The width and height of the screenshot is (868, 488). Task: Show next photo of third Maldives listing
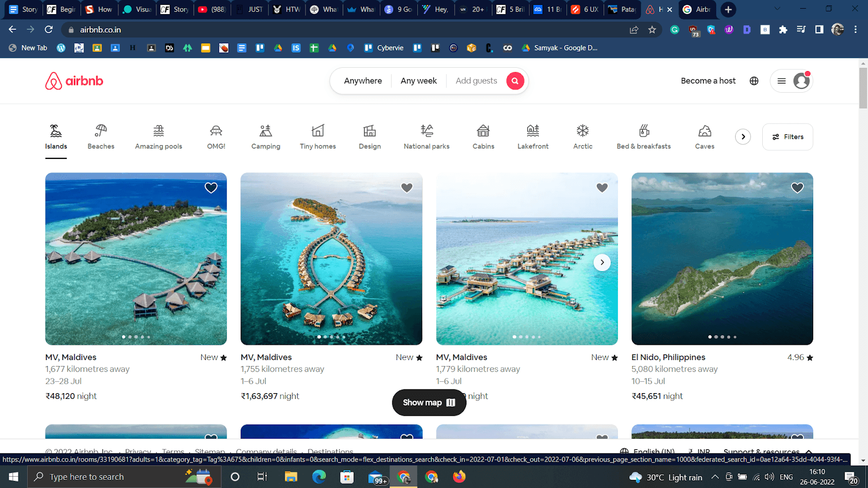pyautogui.click(x=602, y=262)
